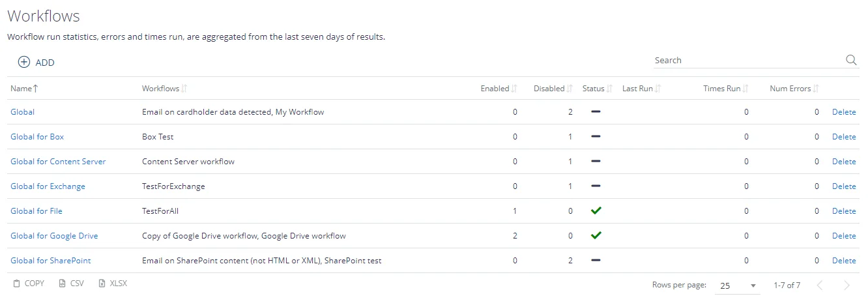Click the Workflows column header text
The height and width of the screenshot is (307, 868).
[160, 89]
